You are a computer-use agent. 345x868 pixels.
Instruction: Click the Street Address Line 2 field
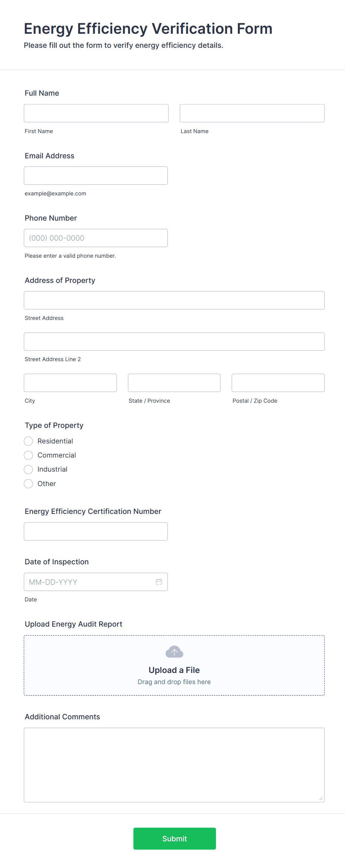click(x=174, y=341)
